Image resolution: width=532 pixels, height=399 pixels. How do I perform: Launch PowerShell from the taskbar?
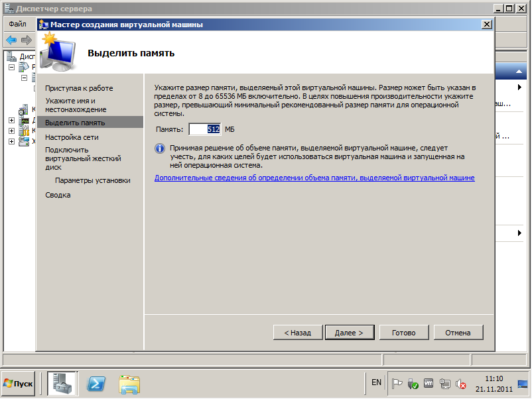tap(96, 384)
